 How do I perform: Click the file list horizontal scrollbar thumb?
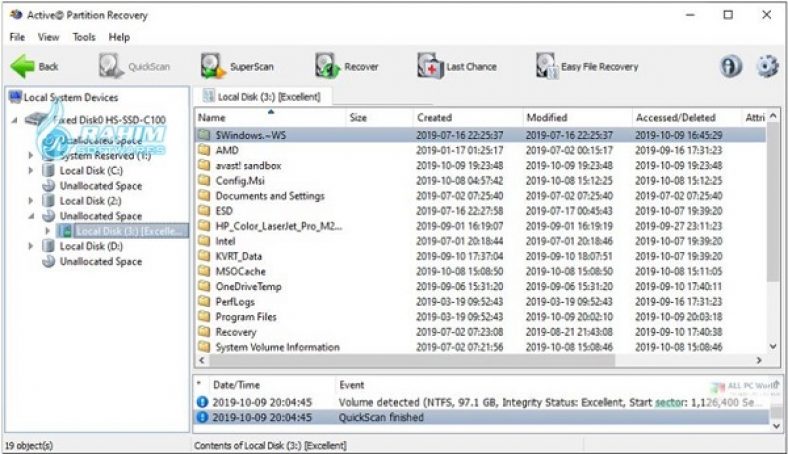pyautogui.click(x=412, y=360)
